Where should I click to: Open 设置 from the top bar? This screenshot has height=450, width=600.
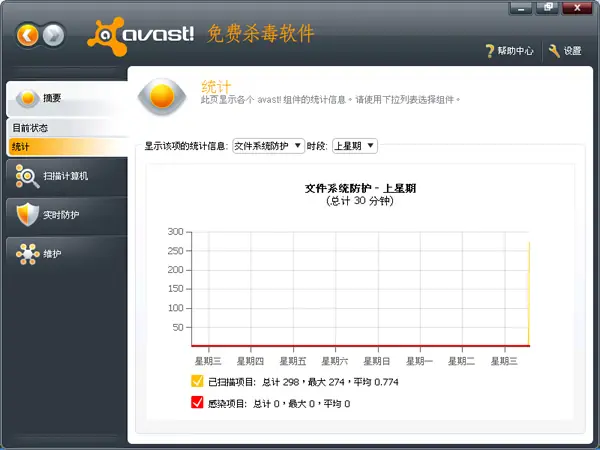coord(572,51)
